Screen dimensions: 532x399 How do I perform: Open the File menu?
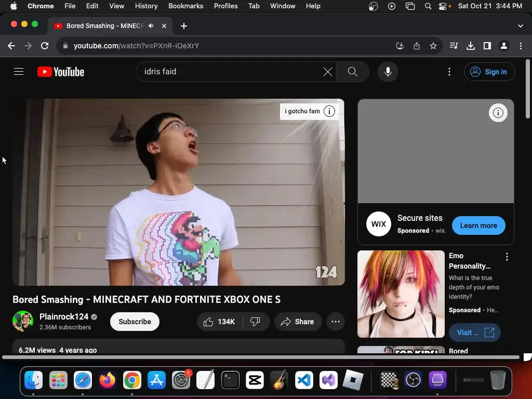70,6
